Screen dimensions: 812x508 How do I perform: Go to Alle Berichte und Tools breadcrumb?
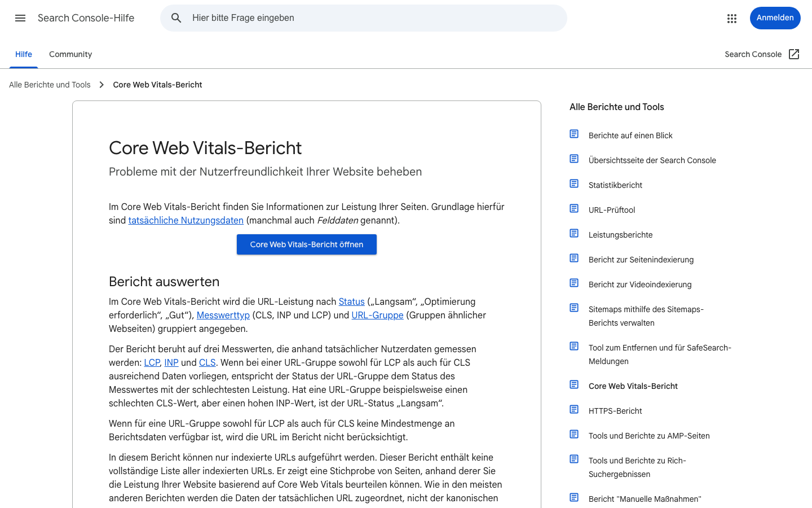pos(50,85)
